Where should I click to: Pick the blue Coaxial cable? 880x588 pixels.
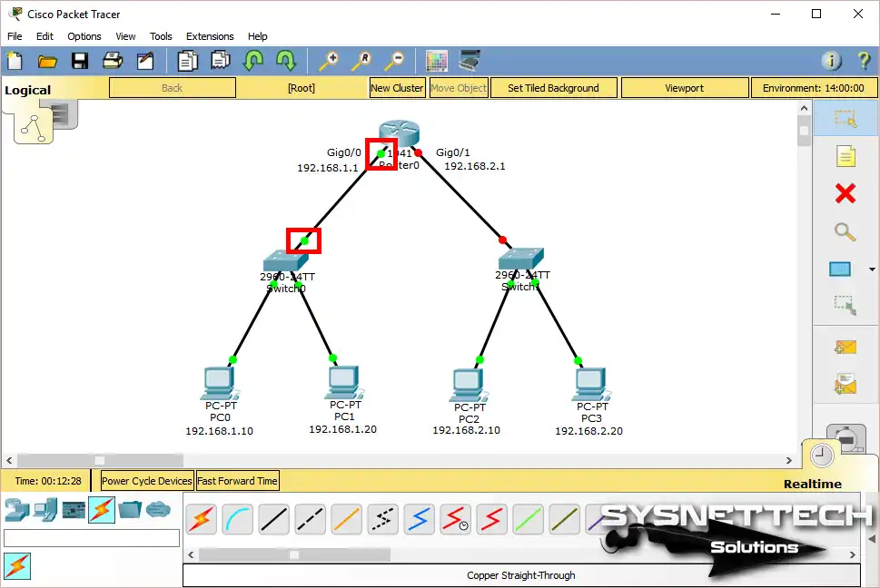[420, 519]
